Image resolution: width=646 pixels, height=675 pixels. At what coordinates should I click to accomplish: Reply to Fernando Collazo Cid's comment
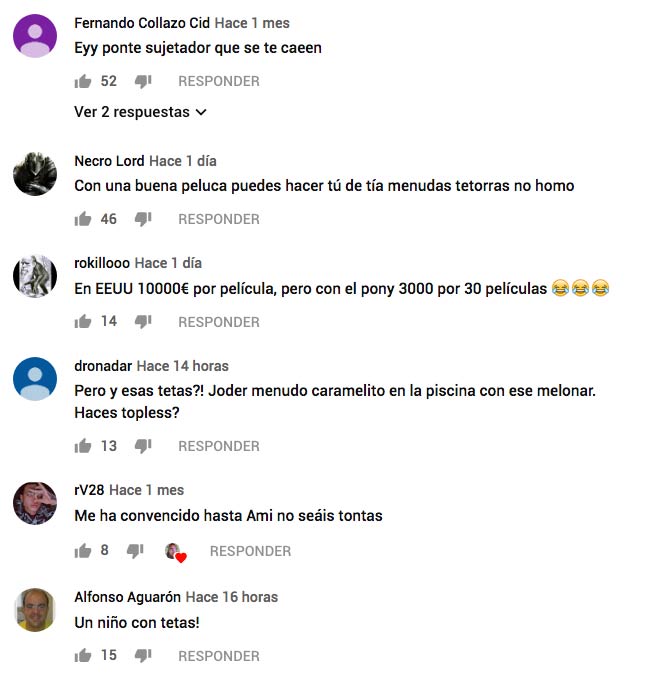(x=219, y=81)
